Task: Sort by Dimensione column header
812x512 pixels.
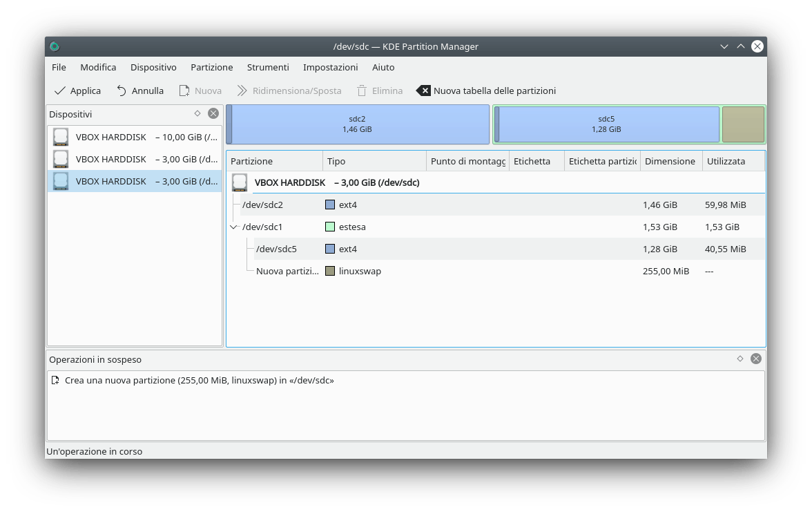Action: coord(670,161)
